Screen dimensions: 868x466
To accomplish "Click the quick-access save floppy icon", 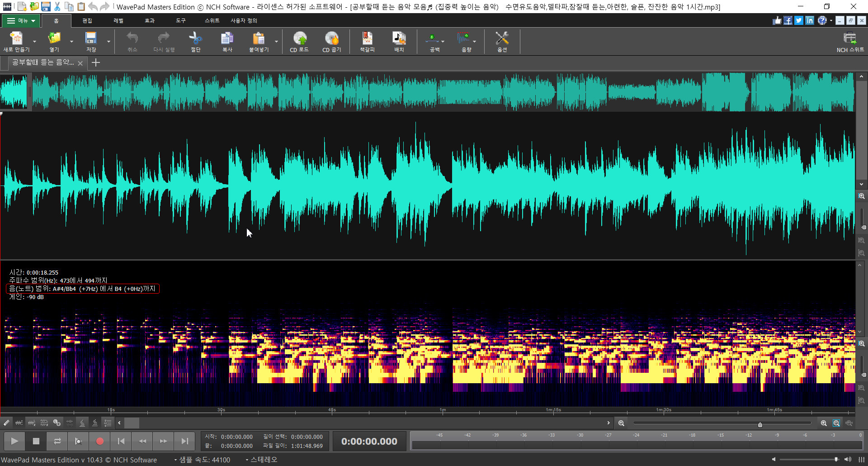I will pos(46,6).
